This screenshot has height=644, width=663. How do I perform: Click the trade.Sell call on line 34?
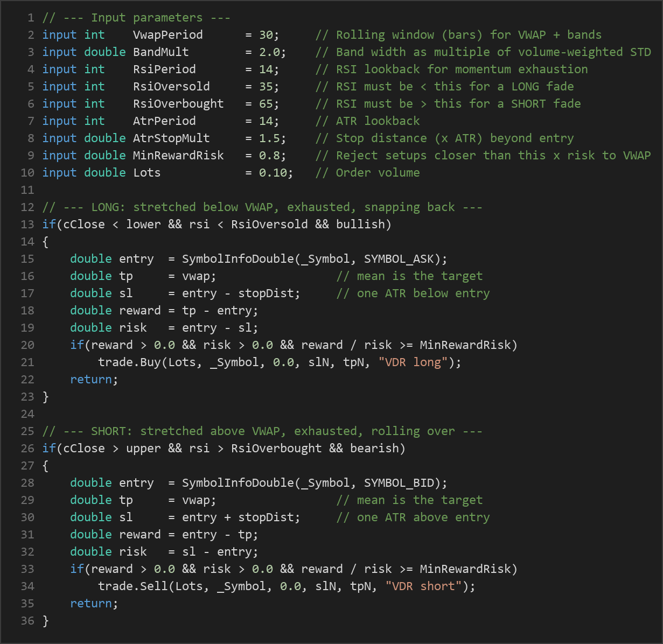pos(287,586)
